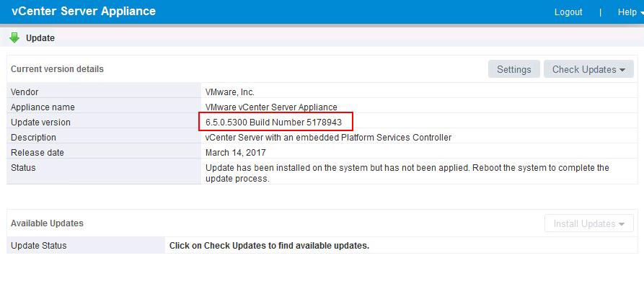This screenshot has height=289, width=644.
Task: Click the Status message about rebooting
Action: pyautogui.click(x=407, y=173)
